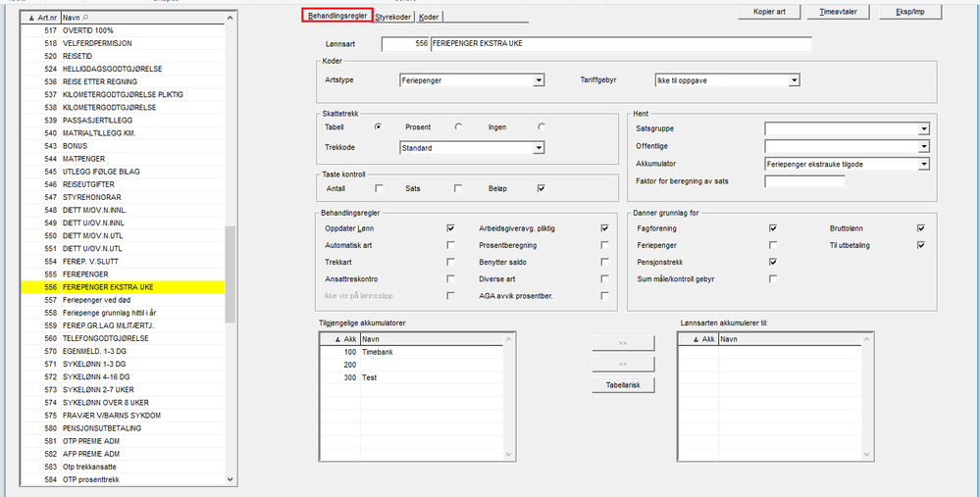The image size is (980, 497).
Task: Select the Prosent radio button under Skattetrekk
Action: click(x=458, y=127)
